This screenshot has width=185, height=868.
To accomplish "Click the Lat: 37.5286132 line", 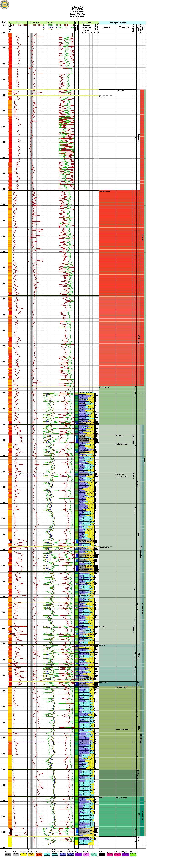I will [77, 11].
